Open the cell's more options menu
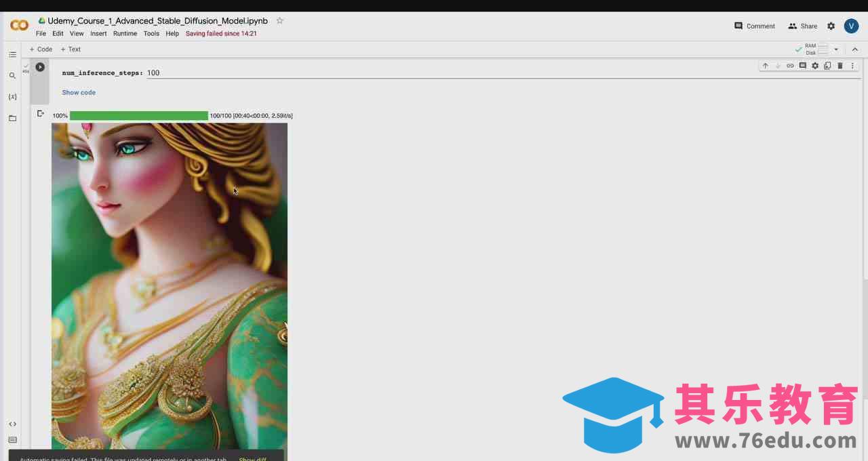 coord(852,66)
